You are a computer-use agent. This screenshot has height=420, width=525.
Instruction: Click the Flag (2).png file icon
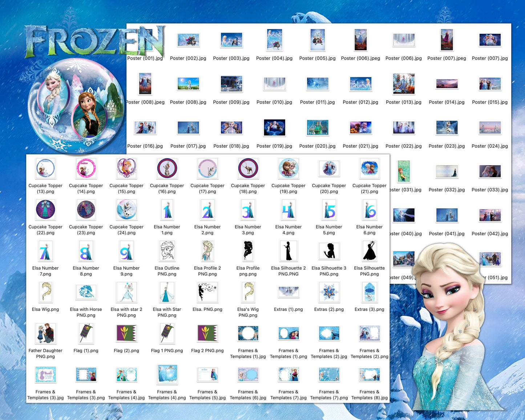point(126,334)
